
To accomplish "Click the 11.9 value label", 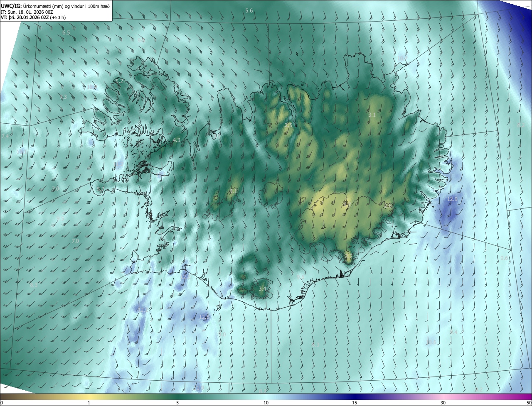I will pyautogui.click(x=200, y=388).
